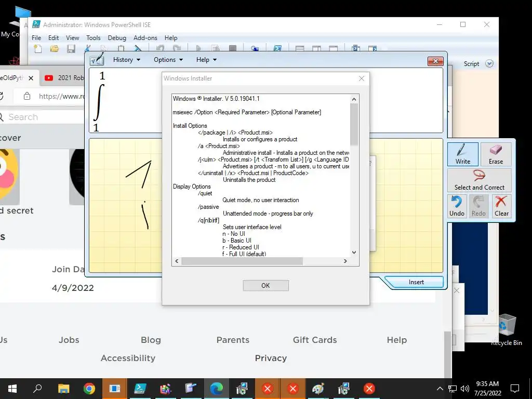This screenshot has height=399, width=532.
Task: Open the Debug menu in PowerShell ISE
Action: (117, 38)
